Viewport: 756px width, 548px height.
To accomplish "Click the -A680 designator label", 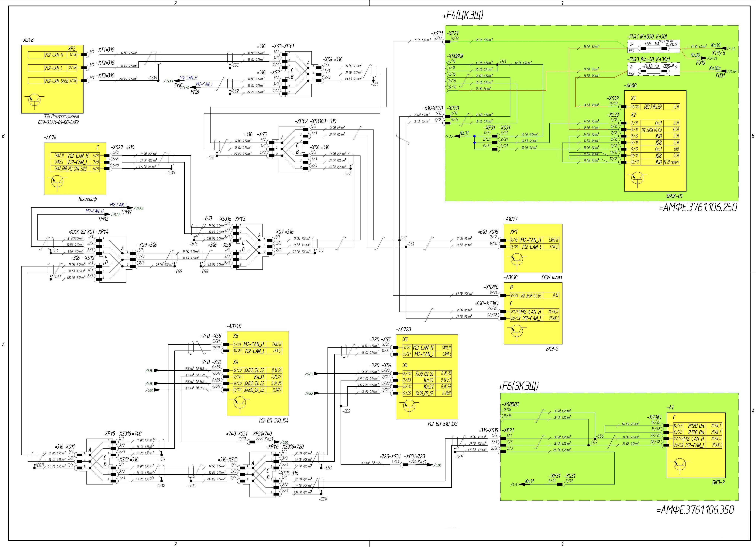I will (x=630, y=85).
